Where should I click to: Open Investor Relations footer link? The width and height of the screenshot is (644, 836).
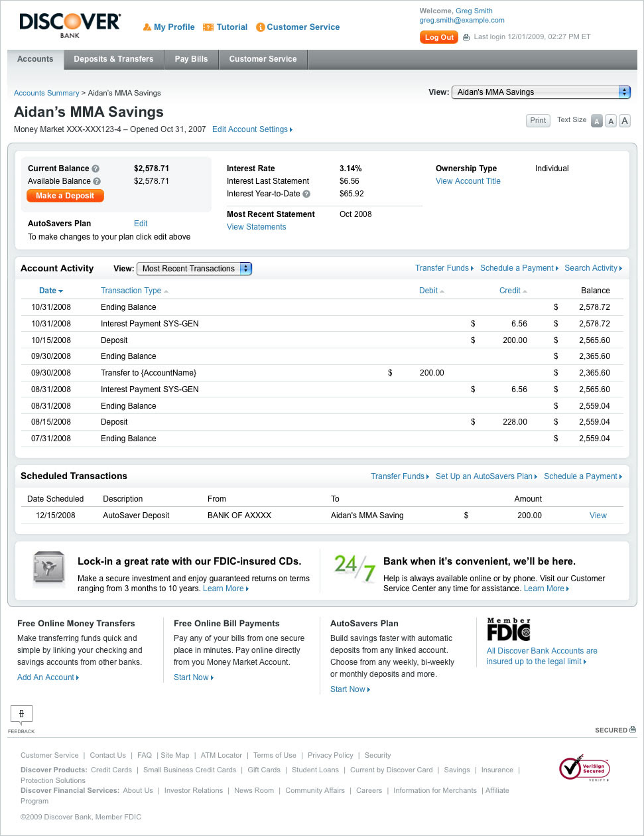(x=194, y=790)
